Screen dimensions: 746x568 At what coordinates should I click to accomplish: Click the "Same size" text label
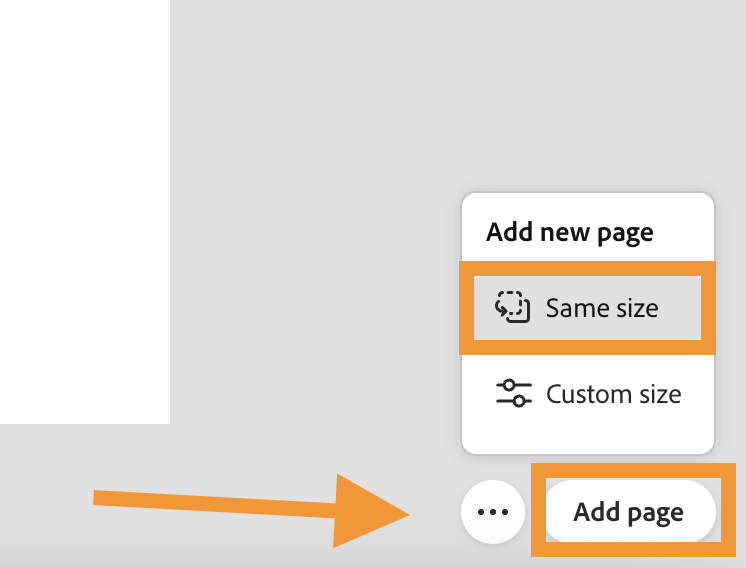point(602,308)
